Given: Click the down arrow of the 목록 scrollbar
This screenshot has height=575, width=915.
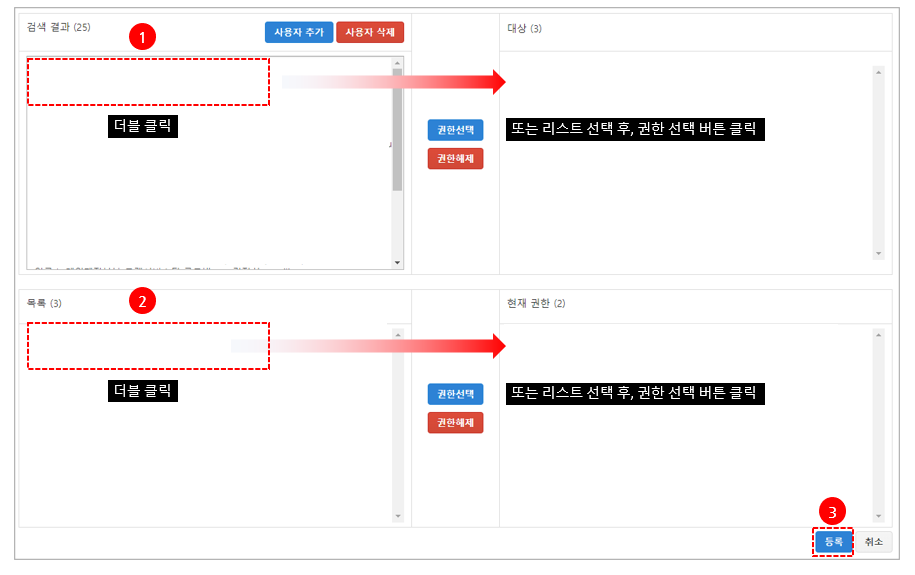Looking at the screenshot, I should pyautogui.click(x=398, y=516).
